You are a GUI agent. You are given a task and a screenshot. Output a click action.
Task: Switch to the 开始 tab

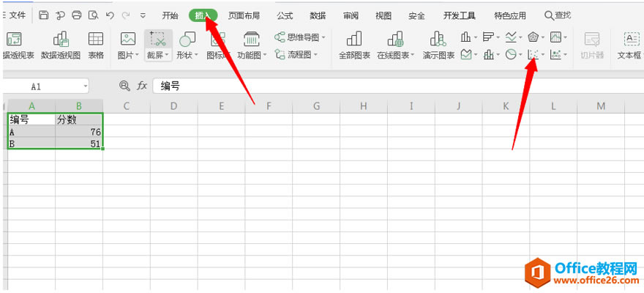[x=170, y=15]
